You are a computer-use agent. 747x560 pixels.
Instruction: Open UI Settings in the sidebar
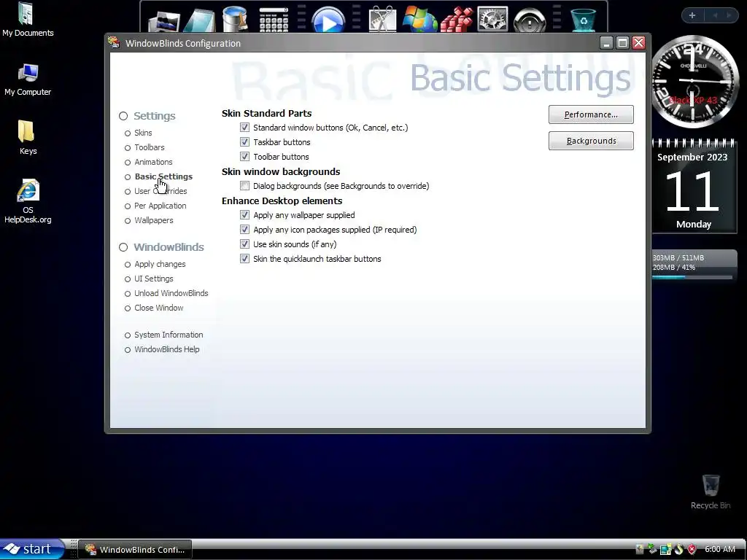click(x=153, y=279)
